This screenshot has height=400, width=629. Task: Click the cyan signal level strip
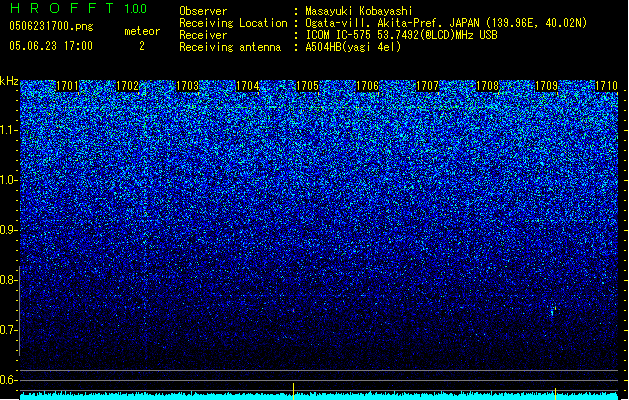319,396
